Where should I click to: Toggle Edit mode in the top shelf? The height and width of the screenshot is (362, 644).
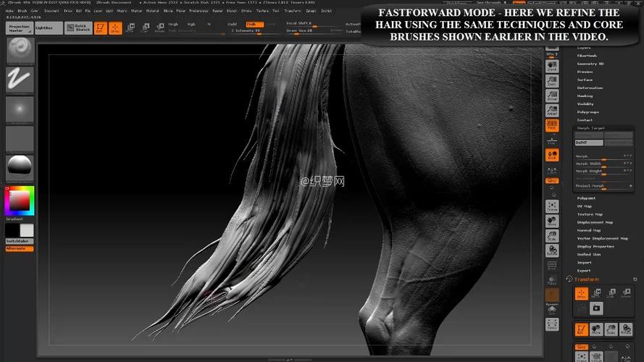pos(100,28)
